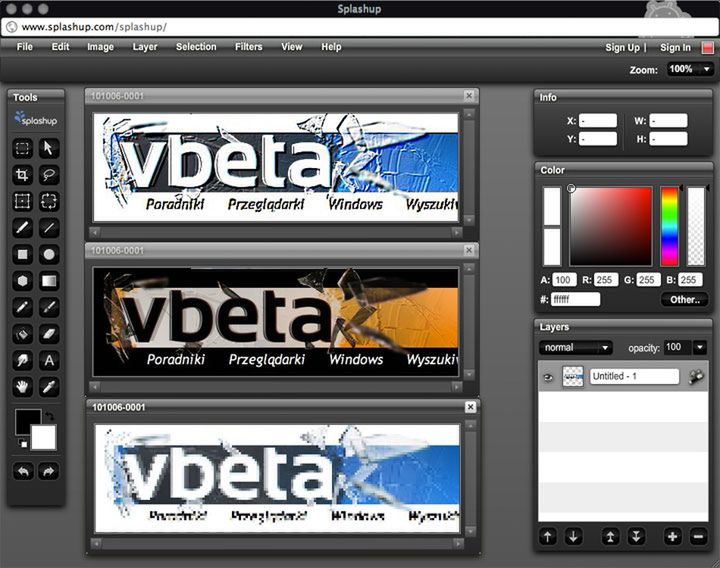This screenshot has width=720, height=568.
Task: Select the Eyedropper color picker tool
Action: [x=49, y=387]
